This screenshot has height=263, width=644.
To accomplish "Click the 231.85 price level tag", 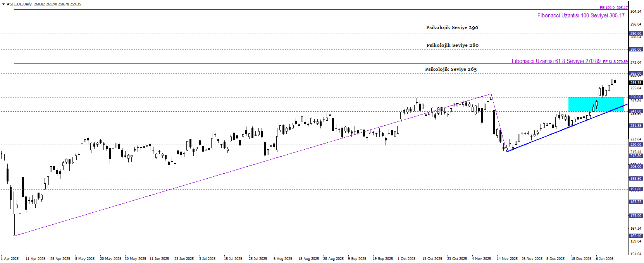I will coord(636,126).
